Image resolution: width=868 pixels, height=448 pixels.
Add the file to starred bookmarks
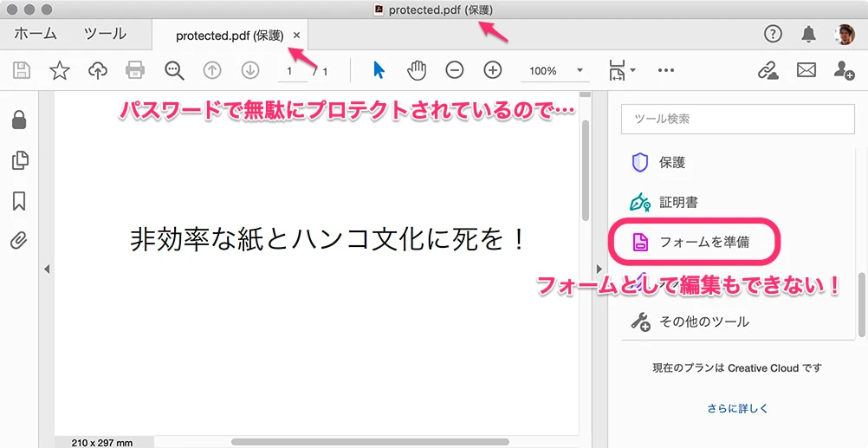point(60,70)
